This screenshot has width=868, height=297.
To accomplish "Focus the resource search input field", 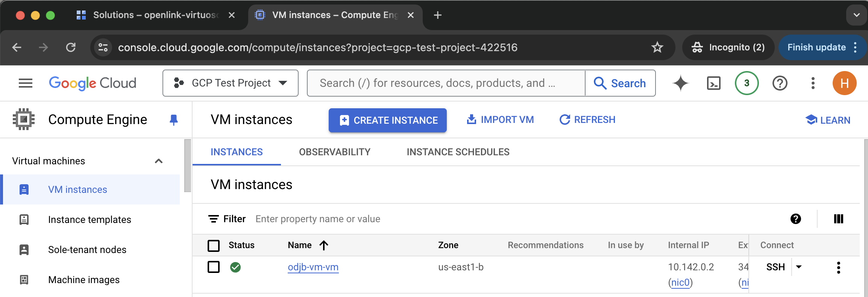I will (x=446, y=83).
